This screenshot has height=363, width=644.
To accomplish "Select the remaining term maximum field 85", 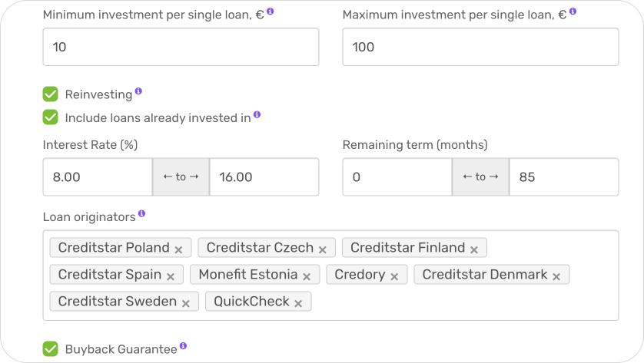I will click(x=564, y=177).
